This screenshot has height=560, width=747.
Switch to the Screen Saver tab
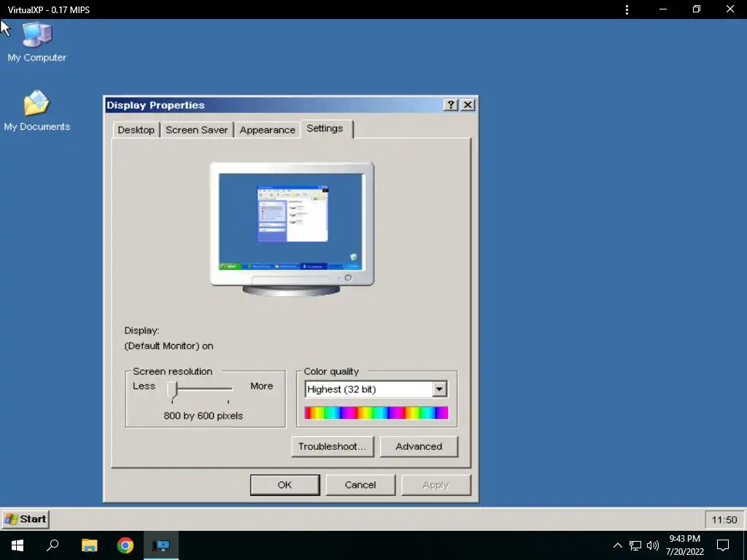tap(196, 130)
